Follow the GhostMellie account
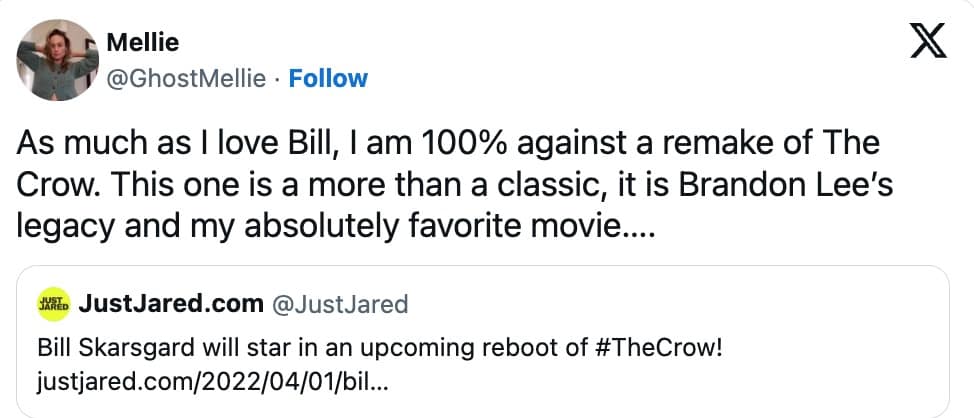Viewport: 974px width, 418px height. pyautogui.click(x=328, y=78)
